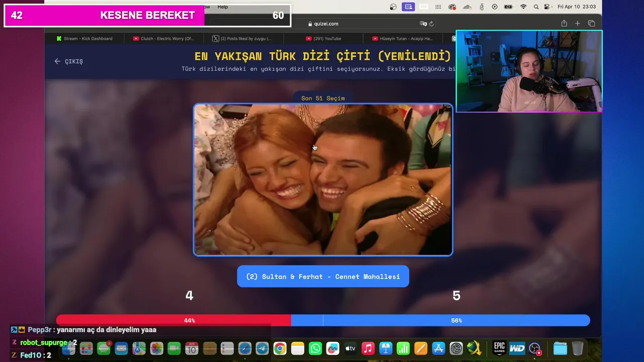The height and width of the screenshot is (362, 644).
Task: Open the Photos app in the dock
Action: click(156, 348)
